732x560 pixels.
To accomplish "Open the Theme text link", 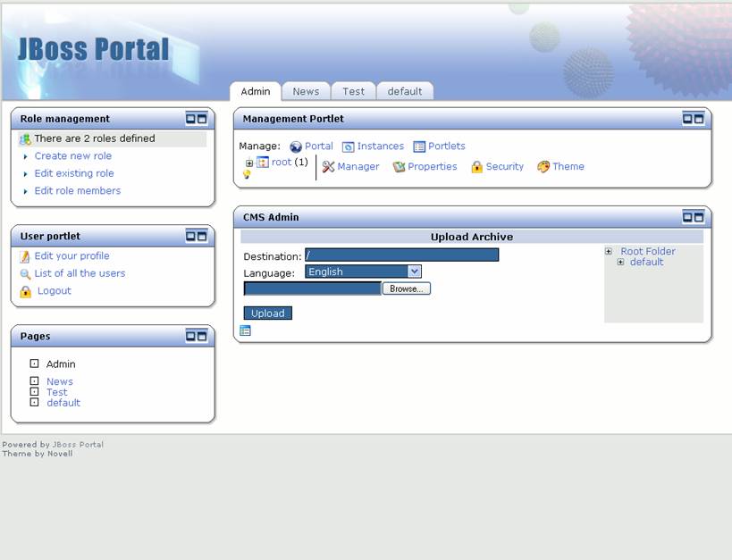I will click(568, 167).
